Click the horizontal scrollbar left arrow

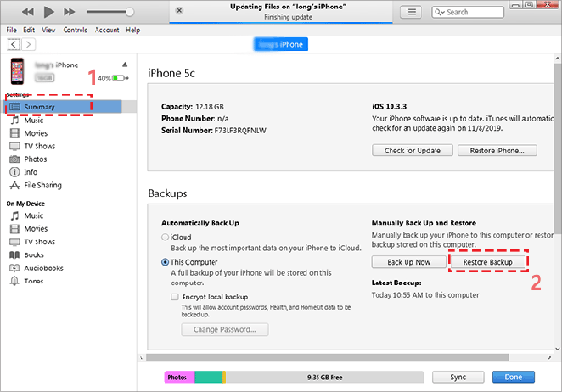click(x=141, y=357)
